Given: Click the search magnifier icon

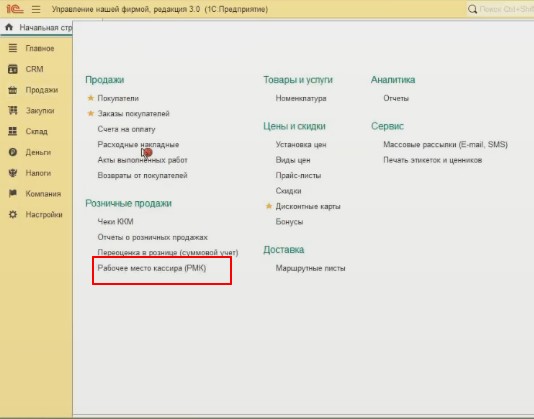Looking at the screenshot, I should coord(472,9).
